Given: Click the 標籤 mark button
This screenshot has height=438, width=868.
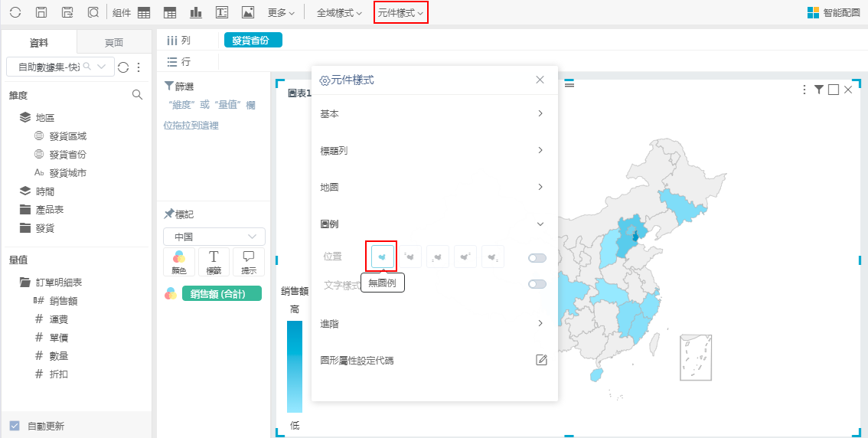Looking at the screenshot, I should [214, 262].
